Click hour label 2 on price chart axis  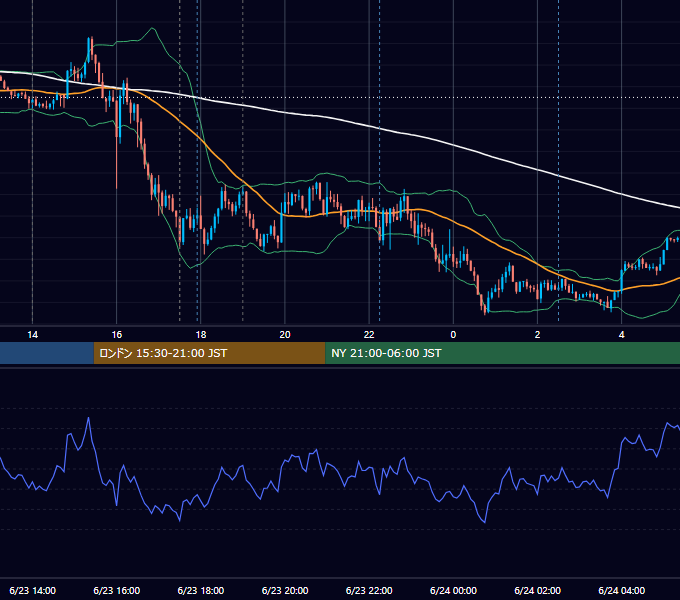[x=537, y=335]
